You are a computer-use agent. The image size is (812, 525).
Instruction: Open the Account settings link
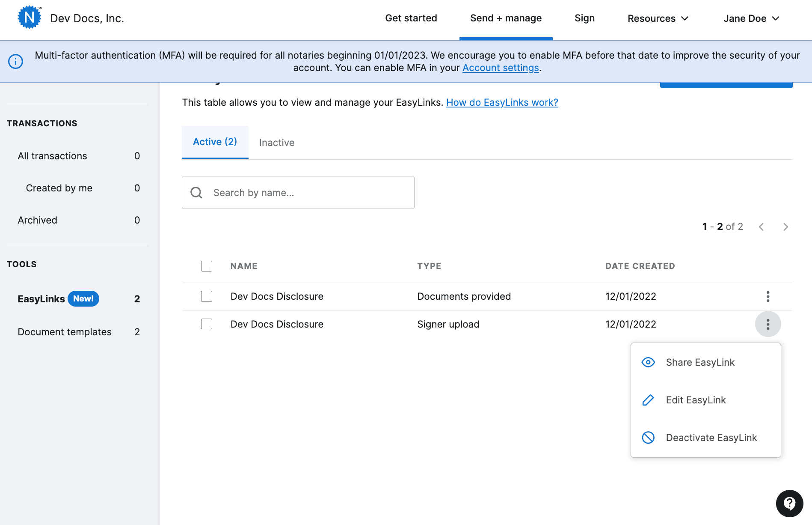501,68
